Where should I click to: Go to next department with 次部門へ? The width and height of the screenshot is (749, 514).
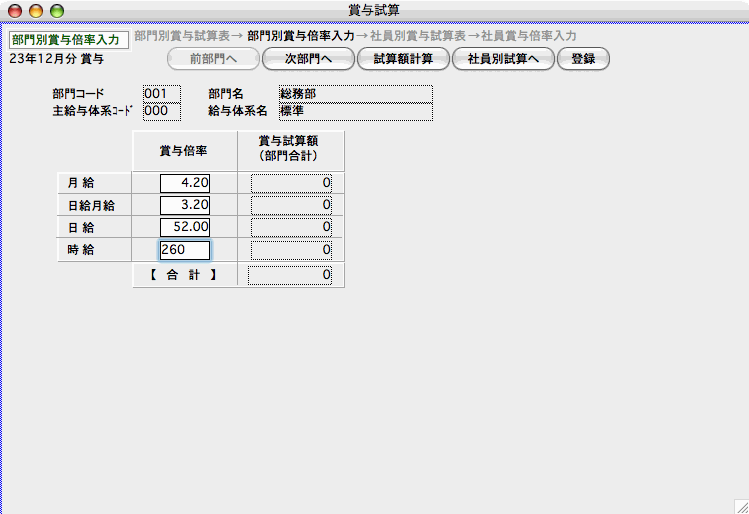307,59
